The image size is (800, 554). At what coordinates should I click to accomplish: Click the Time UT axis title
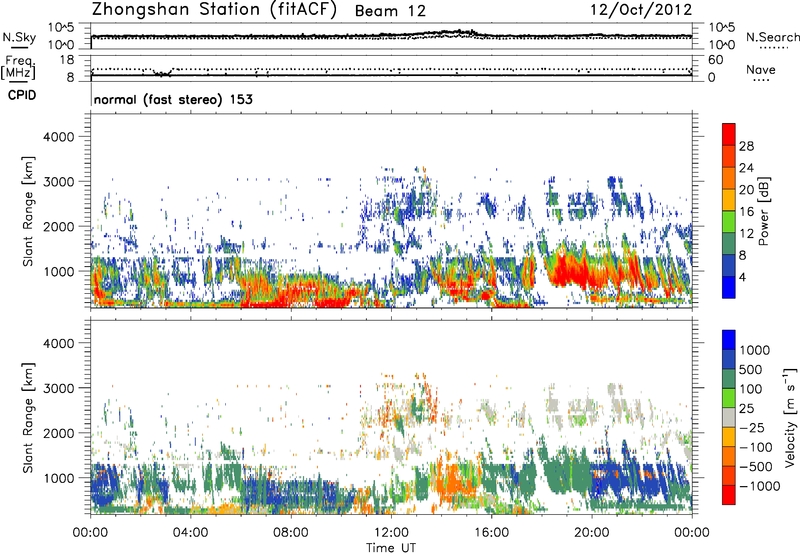click(391, 548)
